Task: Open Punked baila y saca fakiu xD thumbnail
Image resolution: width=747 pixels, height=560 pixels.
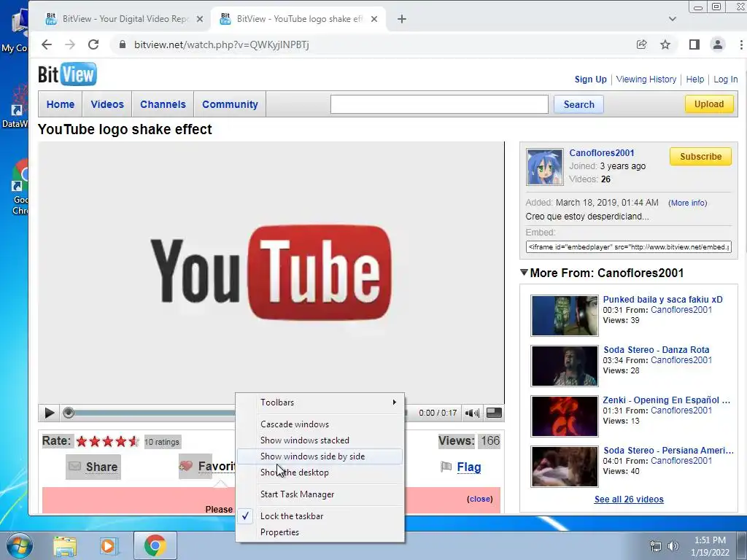Action: tap(565, 316)
